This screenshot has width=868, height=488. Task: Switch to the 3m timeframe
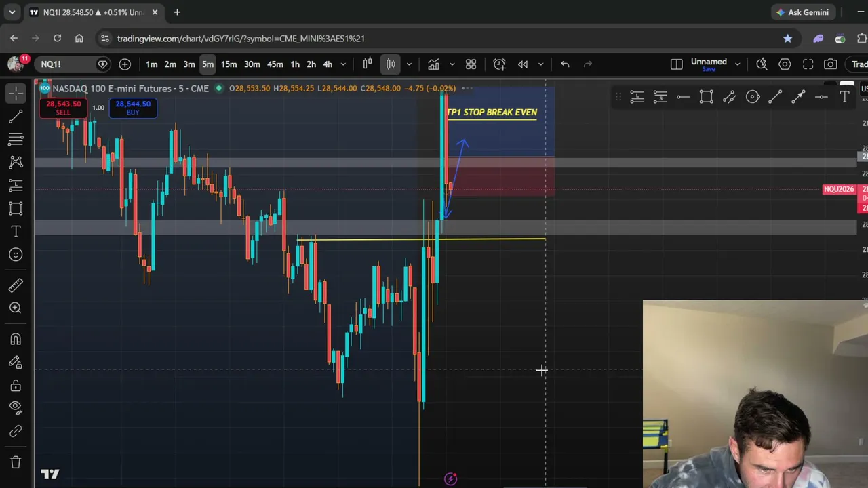coord(189,64)
